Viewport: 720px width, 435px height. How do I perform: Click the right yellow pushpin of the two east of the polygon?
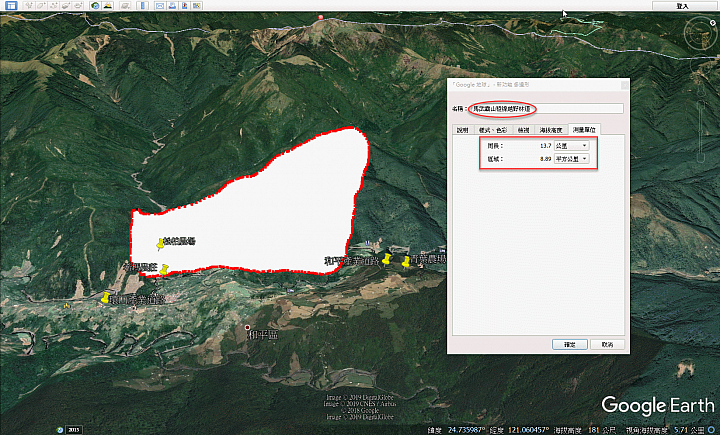coord(405,262)
